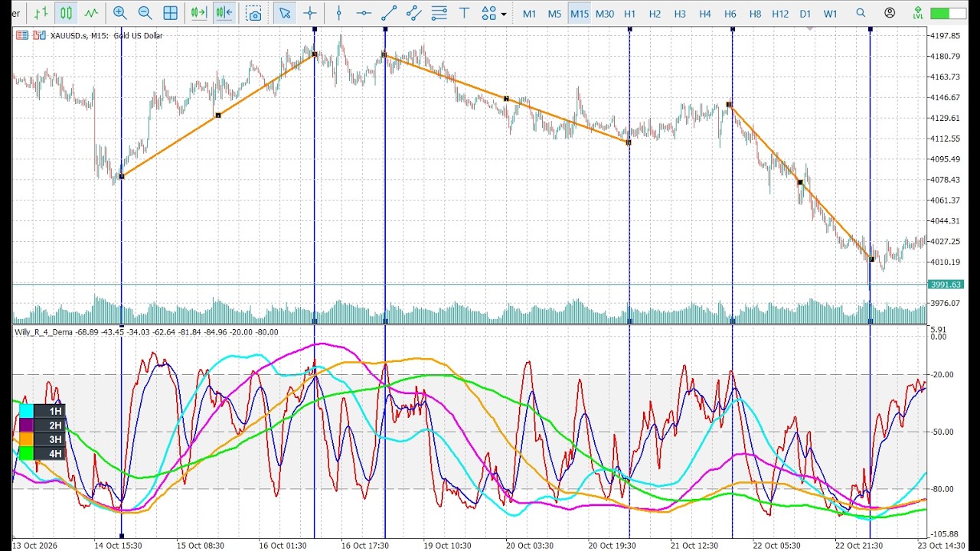Select the cursor arrow tool

285,13
